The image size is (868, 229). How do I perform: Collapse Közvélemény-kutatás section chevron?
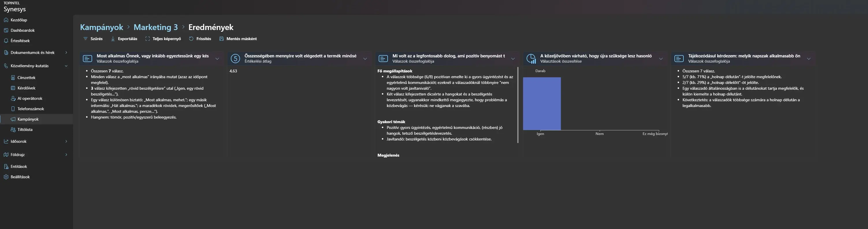(x=66, y=66)
